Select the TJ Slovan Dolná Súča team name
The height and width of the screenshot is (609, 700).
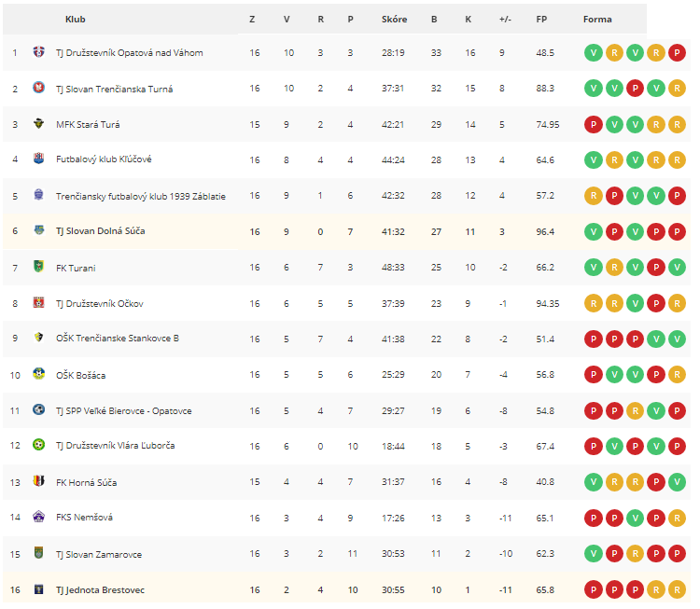coord(101,231)
